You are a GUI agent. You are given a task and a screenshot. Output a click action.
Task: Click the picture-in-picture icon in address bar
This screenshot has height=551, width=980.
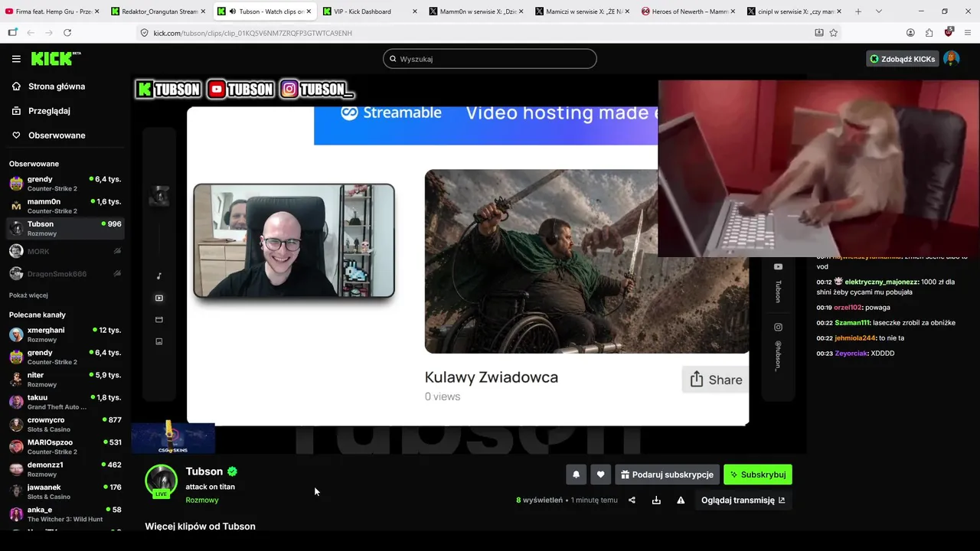tap(818, 33)
